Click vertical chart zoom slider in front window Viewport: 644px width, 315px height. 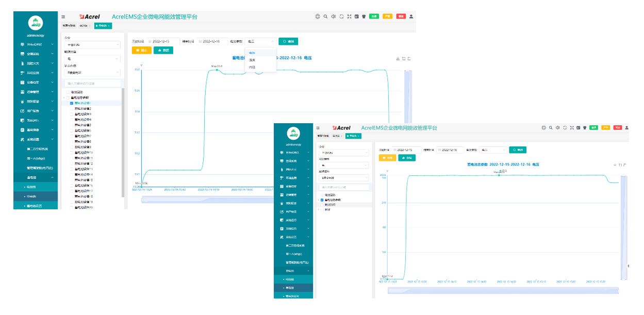pos(624,227)
